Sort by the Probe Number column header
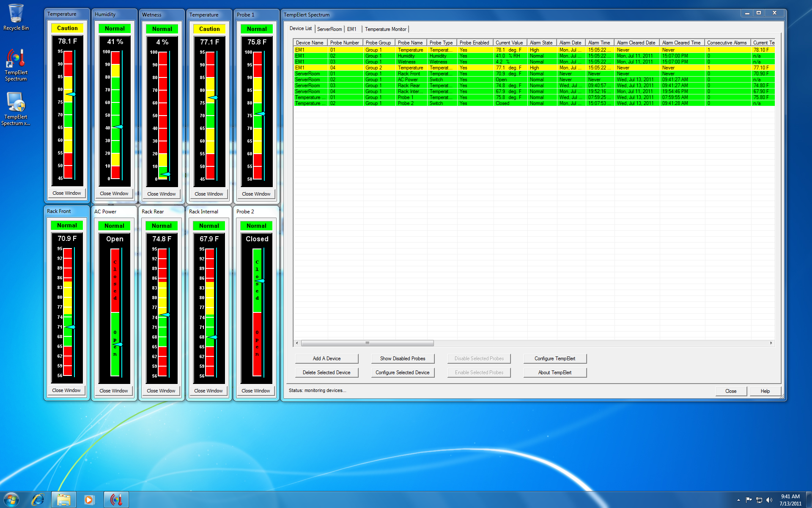The height and width of the screenshot is (508, 812). point(345,43)
